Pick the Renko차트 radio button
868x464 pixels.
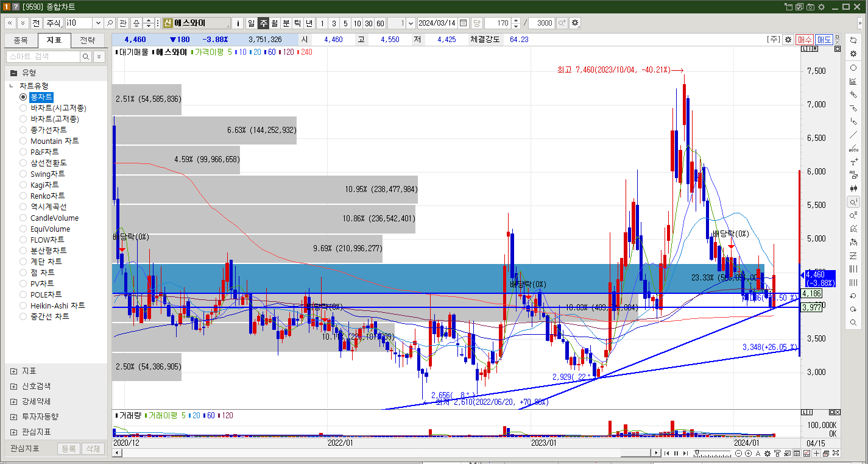[x=23, y=196]
